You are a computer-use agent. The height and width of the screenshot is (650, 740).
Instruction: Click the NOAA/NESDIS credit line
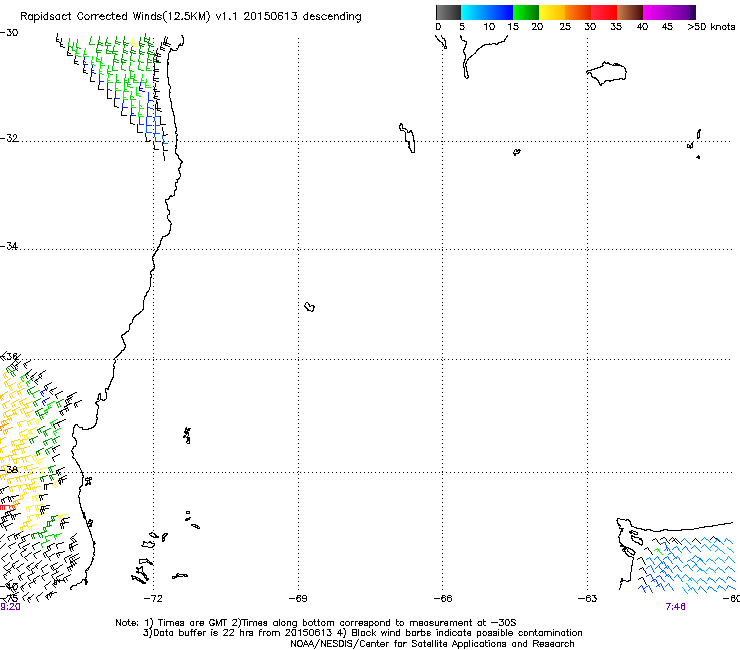432,644
